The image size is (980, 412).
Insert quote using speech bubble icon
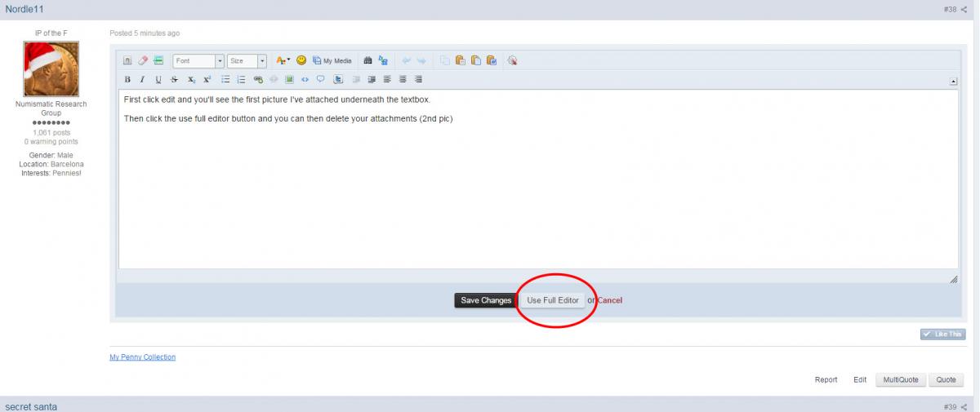(320, 79)
